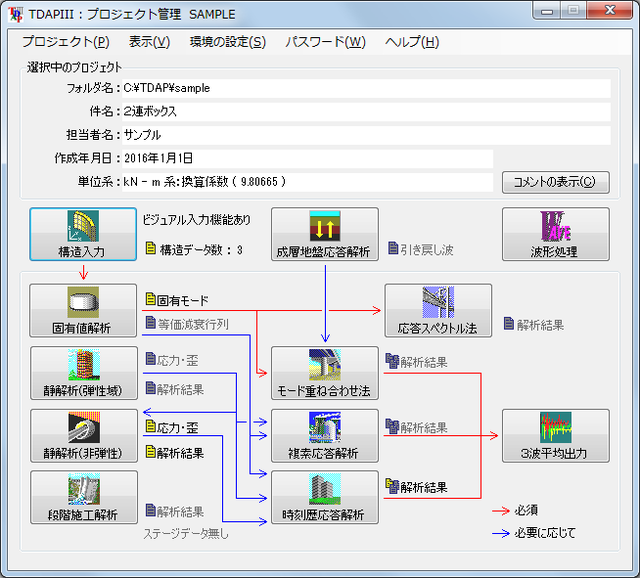
Task: Click the 引き戻し波 document icon
Action: 393,248
